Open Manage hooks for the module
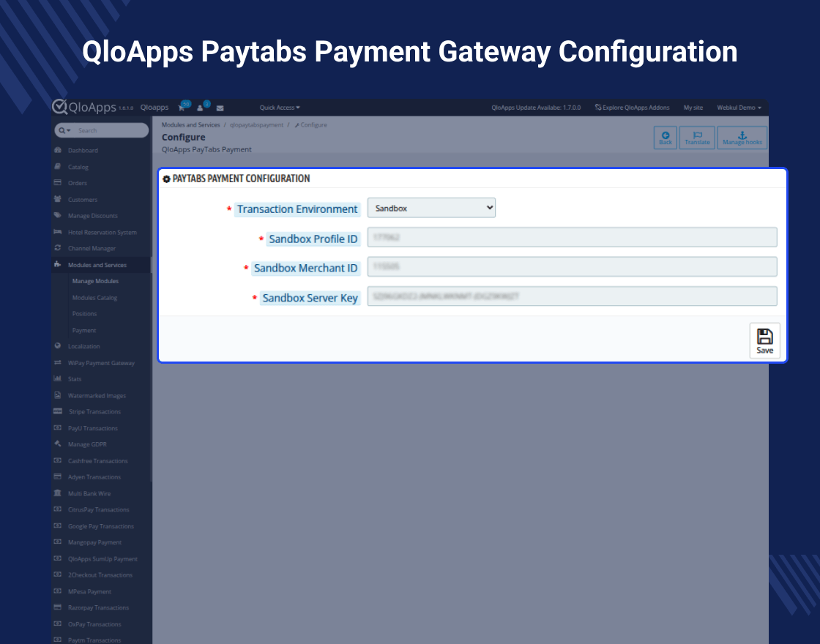This screenshot has height=644, width=820. pyautogui.click(x=742, y=138)
